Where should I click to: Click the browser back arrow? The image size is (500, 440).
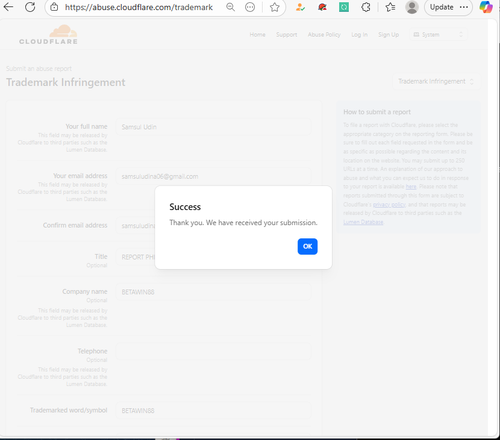point(8,7)
